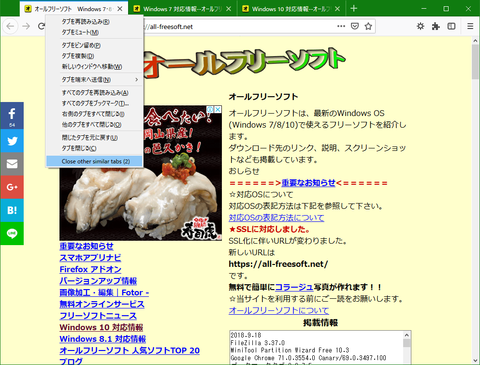
Task: Choose 右側のタブをすべて閉じる entry
Action: [94, 114]
